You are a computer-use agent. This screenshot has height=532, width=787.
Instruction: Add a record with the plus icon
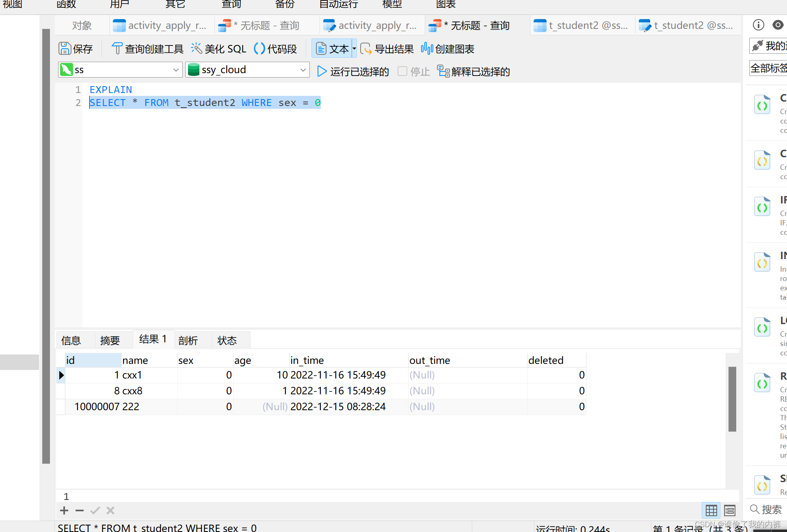(x=64, y=510)
